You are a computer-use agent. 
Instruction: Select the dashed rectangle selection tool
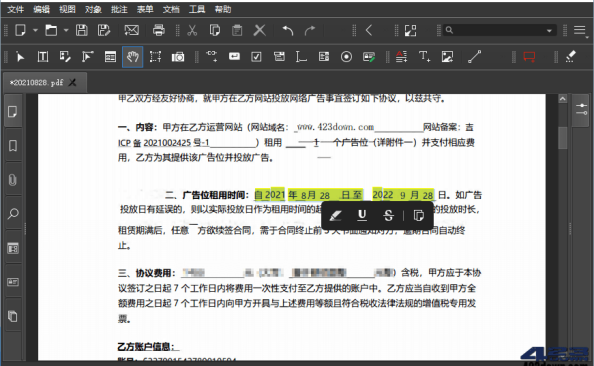pyautogui.click(x=155, y=57)
